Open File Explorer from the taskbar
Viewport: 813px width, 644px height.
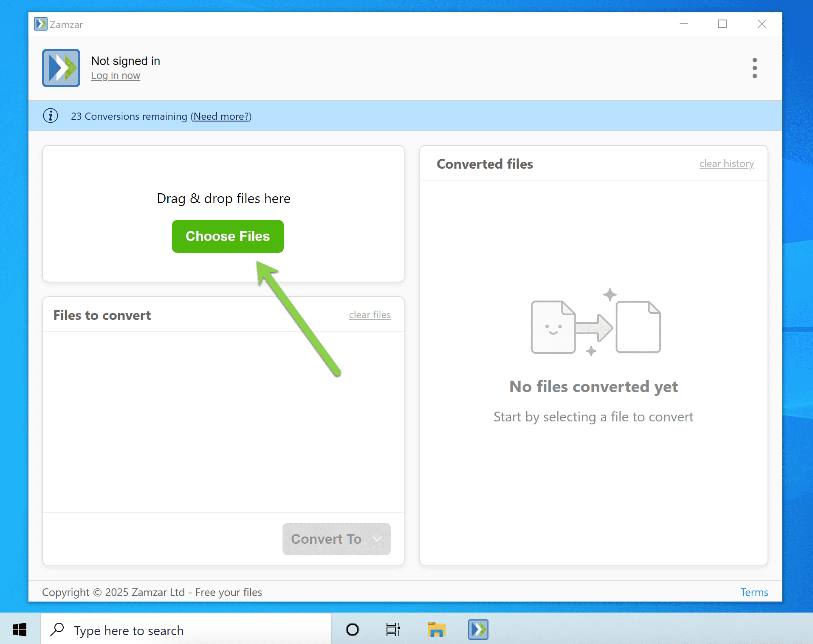pyautogui.click(x=436, y=630)
